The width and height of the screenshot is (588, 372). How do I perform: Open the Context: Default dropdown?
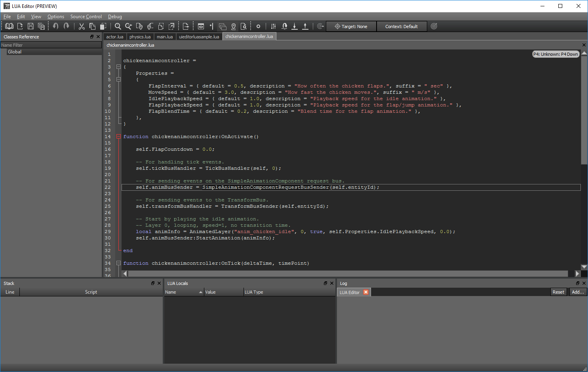pos(402,27)
